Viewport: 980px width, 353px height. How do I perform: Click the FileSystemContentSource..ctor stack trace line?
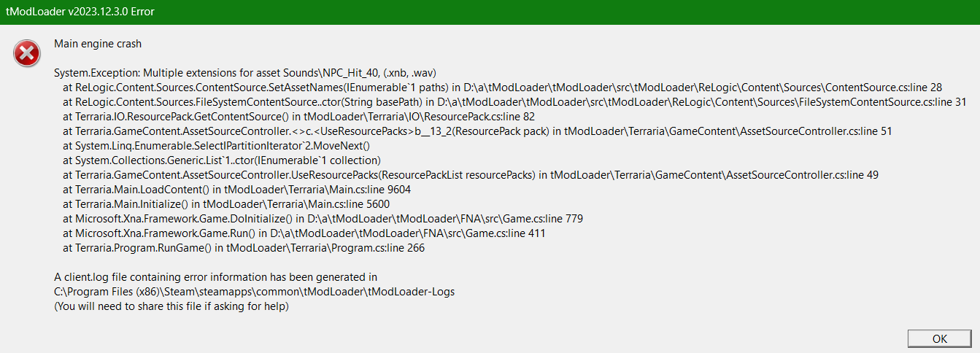pos(514,102)
